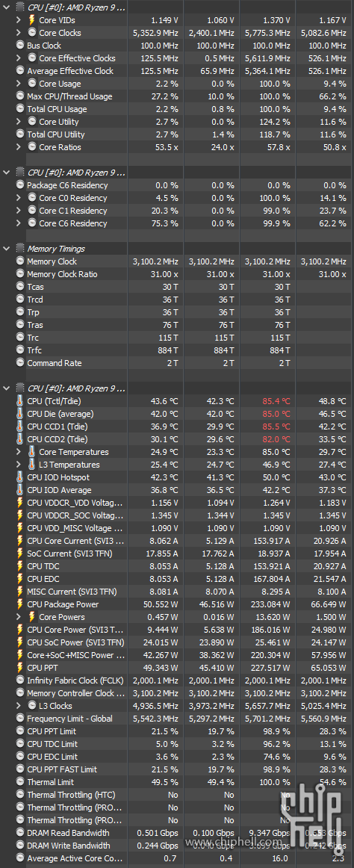Click the CPU Die (average) thermometer icon
The image size is (354, 868).
tap(20, 414)
